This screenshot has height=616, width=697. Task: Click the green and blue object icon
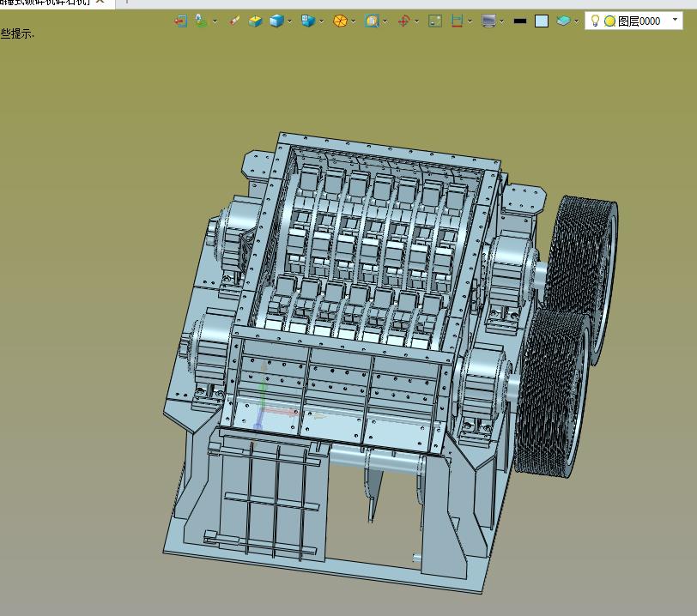pos(201,21)
